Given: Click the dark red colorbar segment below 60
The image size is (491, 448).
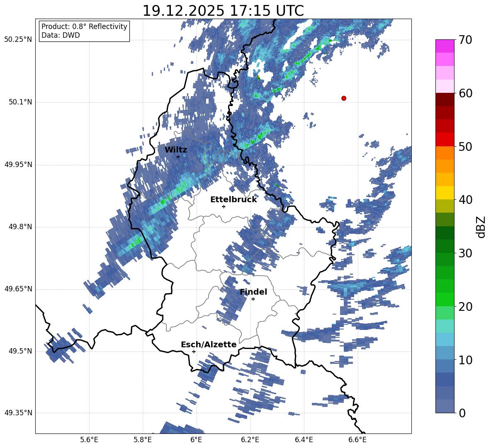Looking at the screenshot, I should coord(445,99).
